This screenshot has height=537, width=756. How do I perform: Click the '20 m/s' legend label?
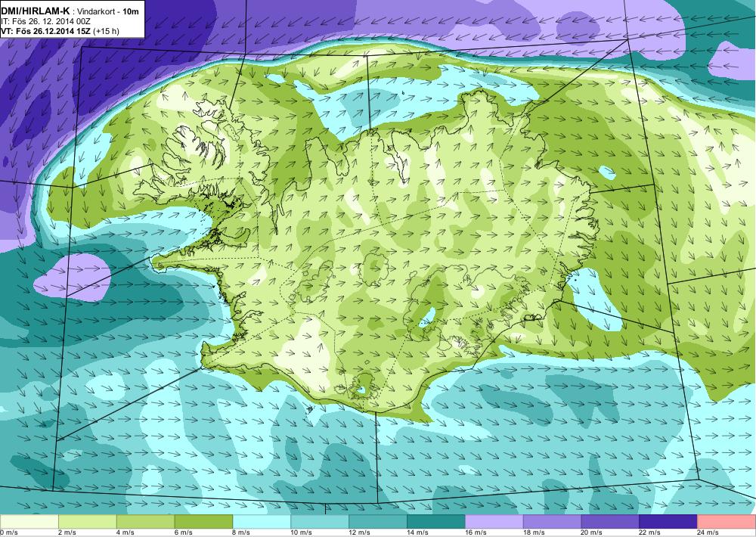592,532
